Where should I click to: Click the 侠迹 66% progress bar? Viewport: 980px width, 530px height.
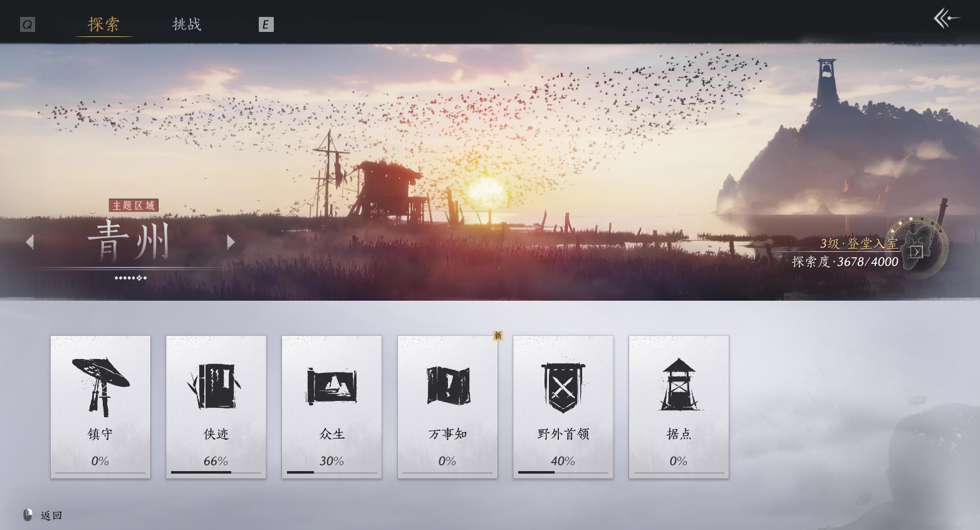(216, 472)
